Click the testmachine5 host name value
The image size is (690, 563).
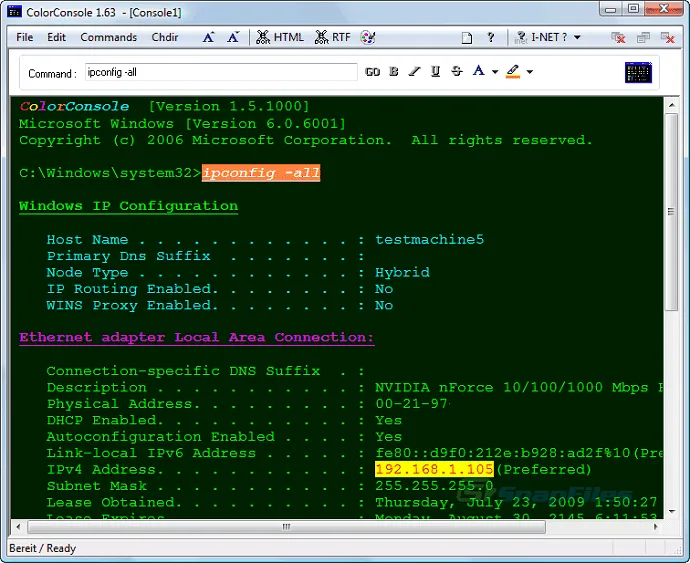429,240
